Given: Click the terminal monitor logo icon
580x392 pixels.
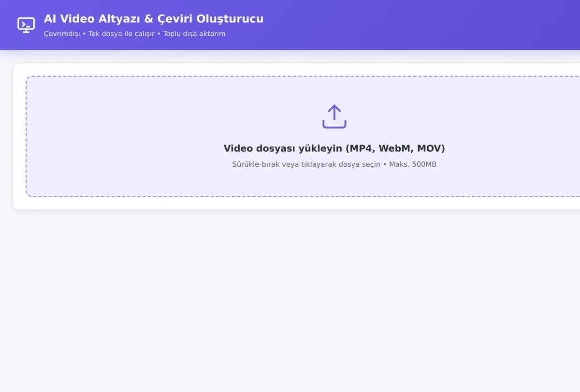Looking at the screenshot, I should [26, 25].
